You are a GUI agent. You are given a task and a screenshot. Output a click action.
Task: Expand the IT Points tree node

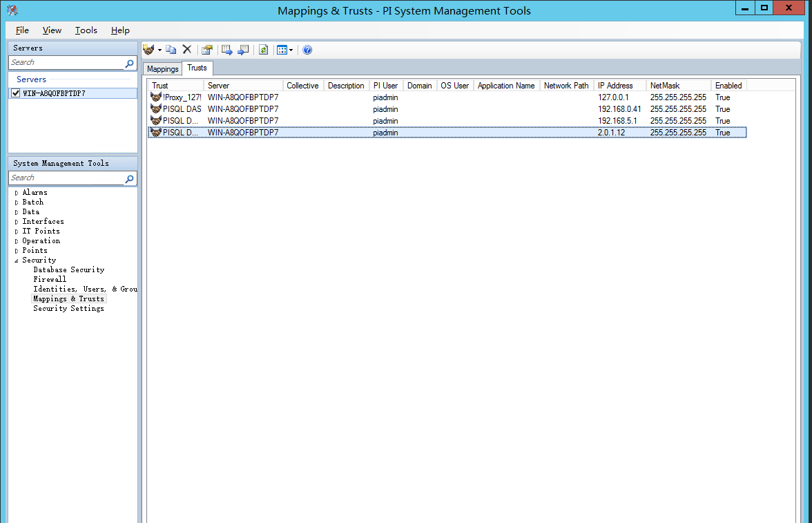click(17, 231)
